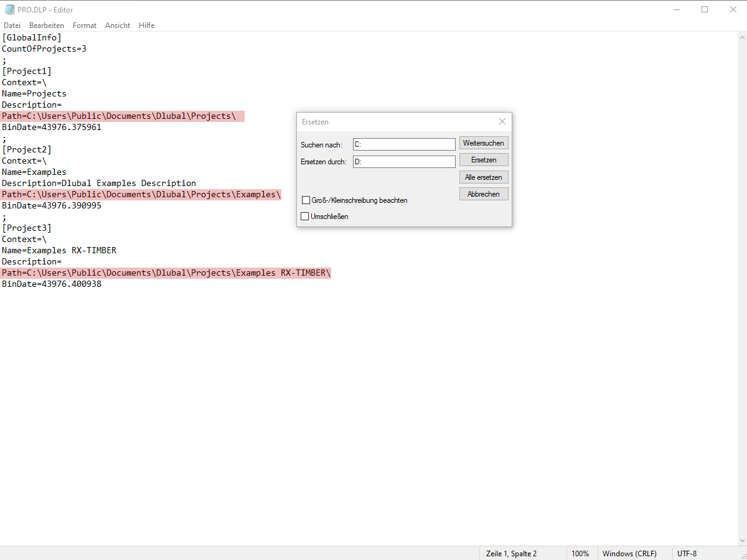The height and width of the screenshot is (560, 747).
Task: Click the Abbrechen button
Action: pos(484,194)
